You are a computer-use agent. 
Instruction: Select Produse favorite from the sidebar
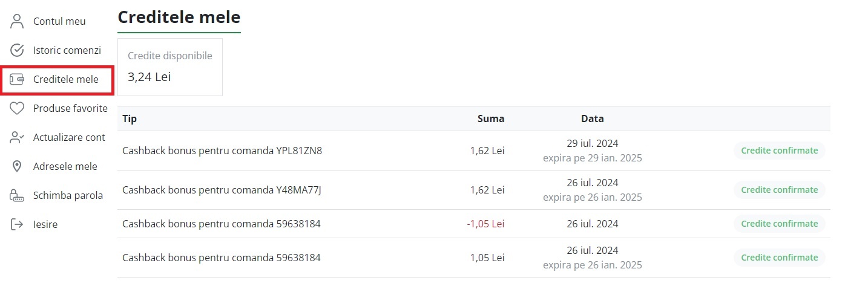tap(70, 108)
